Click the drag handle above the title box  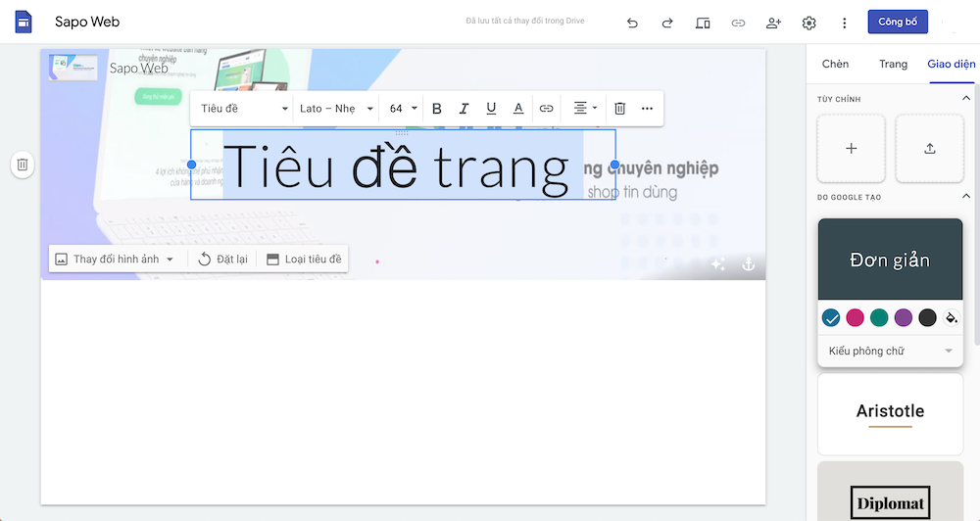click(x=402, y=132)
